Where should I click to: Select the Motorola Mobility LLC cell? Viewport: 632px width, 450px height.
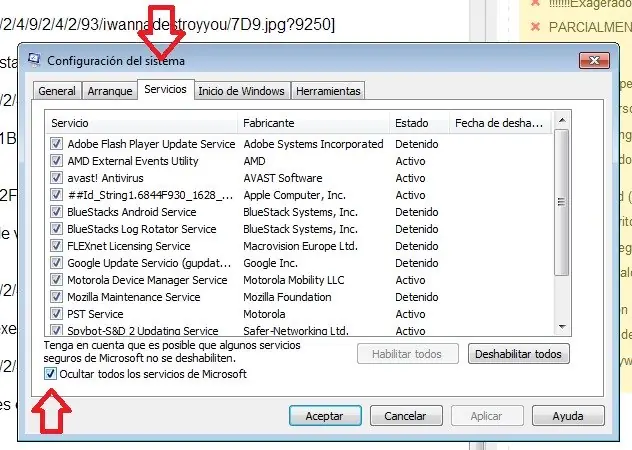293,280
